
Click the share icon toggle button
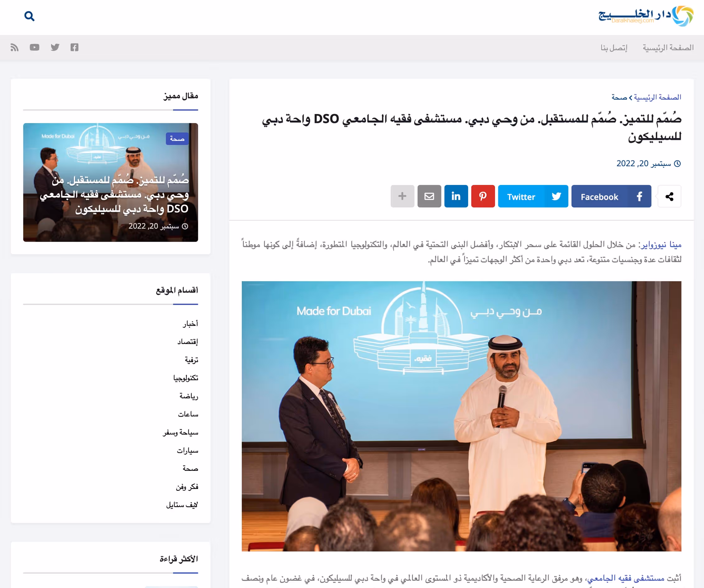[669, 197]
